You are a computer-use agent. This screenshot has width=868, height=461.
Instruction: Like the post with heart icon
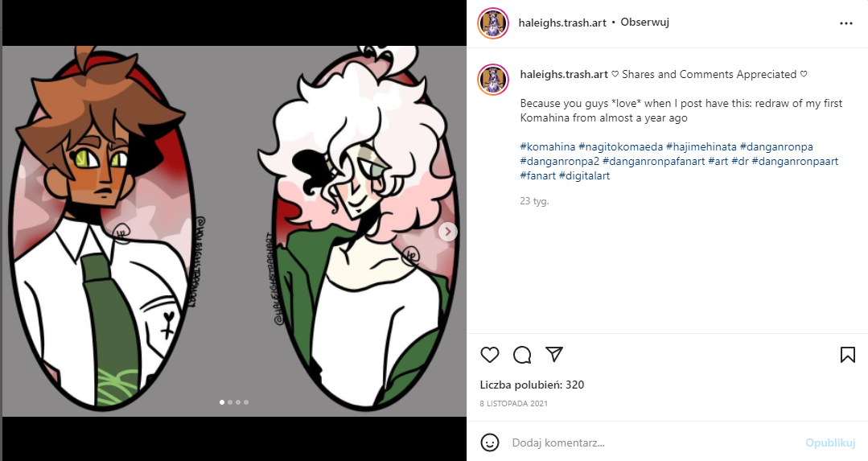coord(489,355)
